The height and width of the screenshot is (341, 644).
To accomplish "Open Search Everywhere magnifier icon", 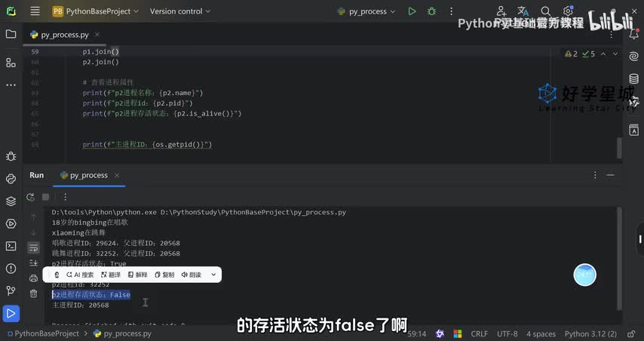I will click(545, 11).
